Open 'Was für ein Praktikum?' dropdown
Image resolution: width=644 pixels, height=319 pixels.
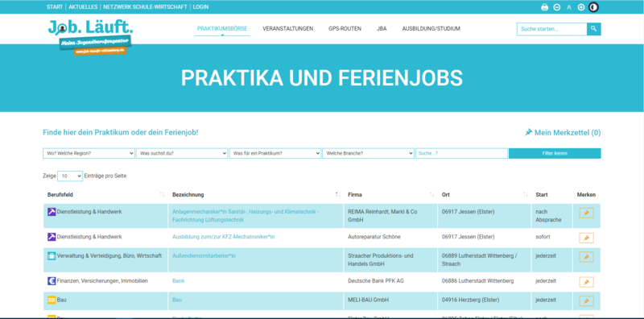pyautogui.click(x=275, y=153)
